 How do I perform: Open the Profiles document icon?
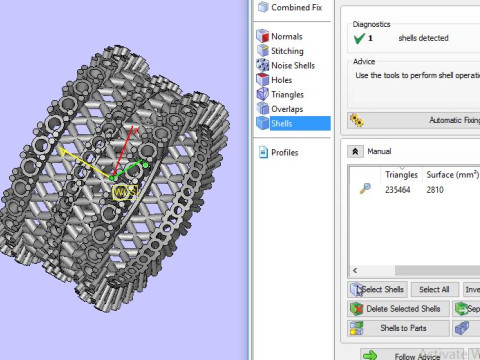263,152
